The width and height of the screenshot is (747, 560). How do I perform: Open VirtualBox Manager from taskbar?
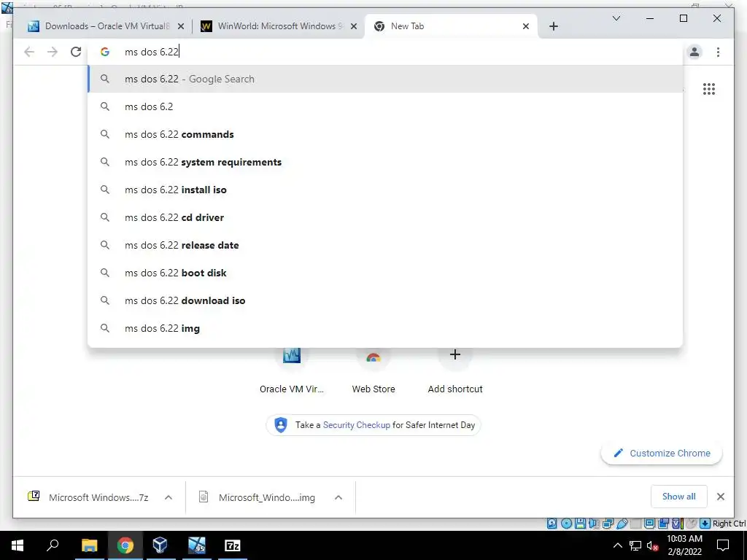(x=160, y=545)
